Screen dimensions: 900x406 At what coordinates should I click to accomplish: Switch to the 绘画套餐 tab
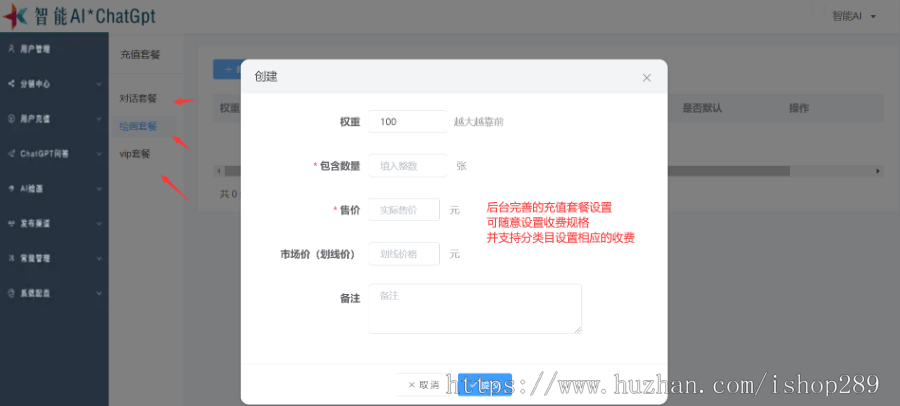point(138,126)
